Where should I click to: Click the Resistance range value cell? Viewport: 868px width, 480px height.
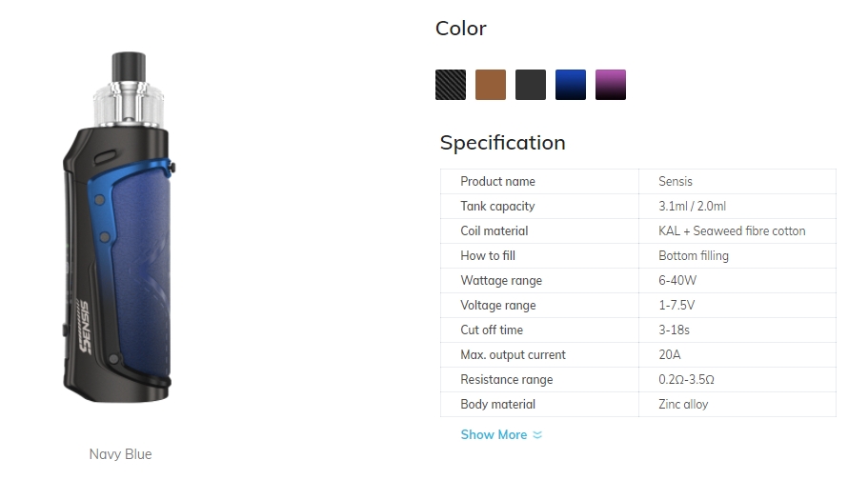point(737,379)
